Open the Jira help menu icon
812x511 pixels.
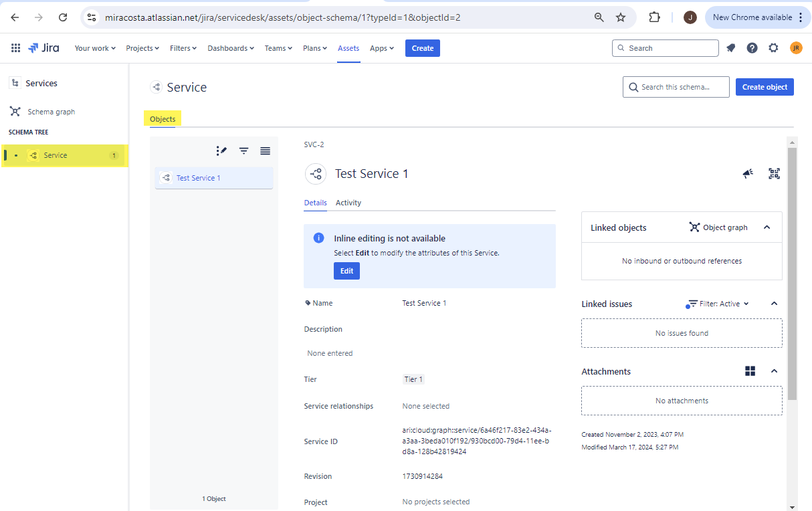752,48
